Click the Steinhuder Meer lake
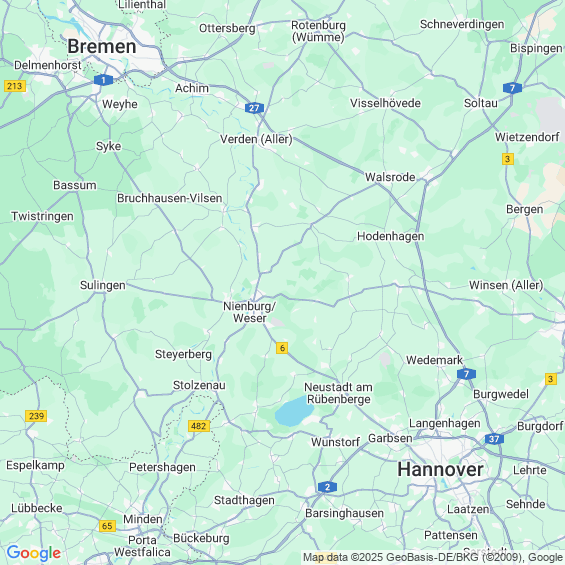Viewport: 565px width, 565px height. pos(293,411)
